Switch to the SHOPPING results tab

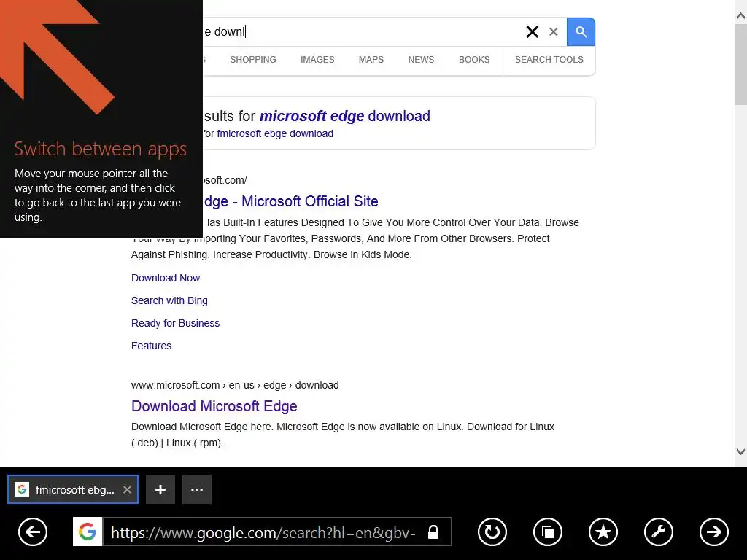(x=253, y=60)
